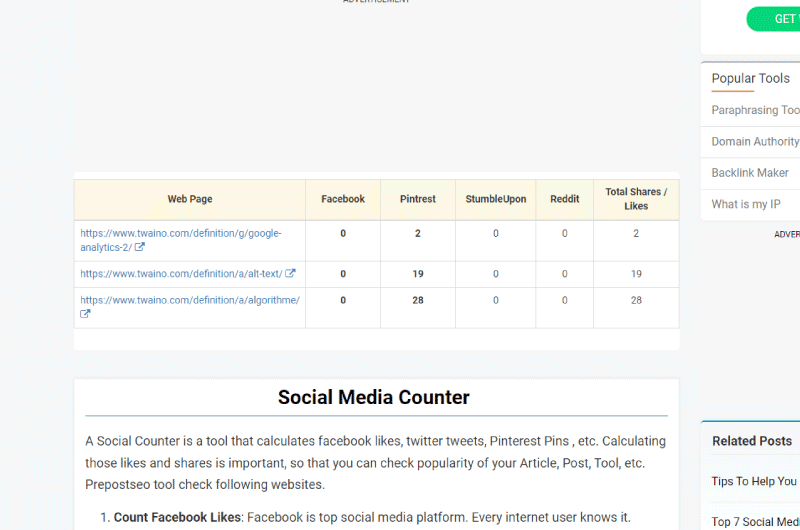
Task: Select Pintrest count 28 for algorithme row
Action: pos(418,300)
